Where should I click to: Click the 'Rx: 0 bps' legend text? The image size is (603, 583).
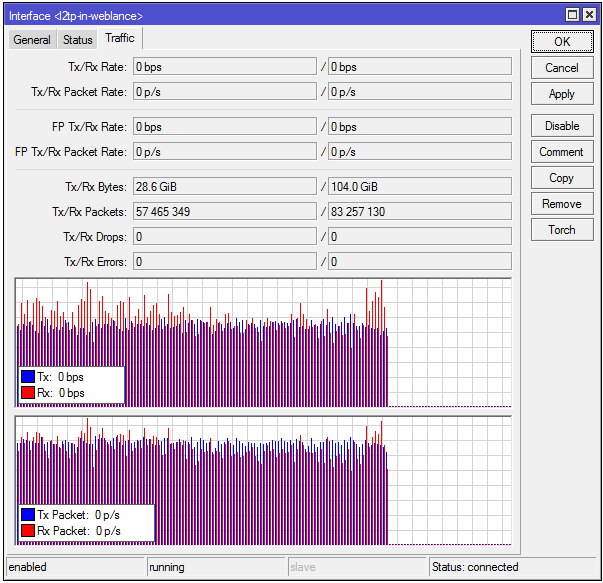pyautogui.click(x=61, y=393)
